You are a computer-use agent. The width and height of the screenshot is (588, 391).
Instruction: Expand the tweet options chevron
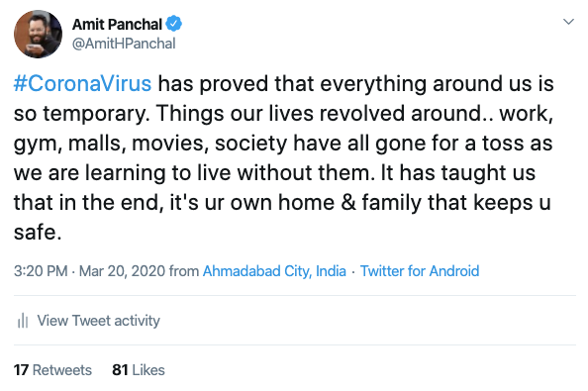pos(568,22)
